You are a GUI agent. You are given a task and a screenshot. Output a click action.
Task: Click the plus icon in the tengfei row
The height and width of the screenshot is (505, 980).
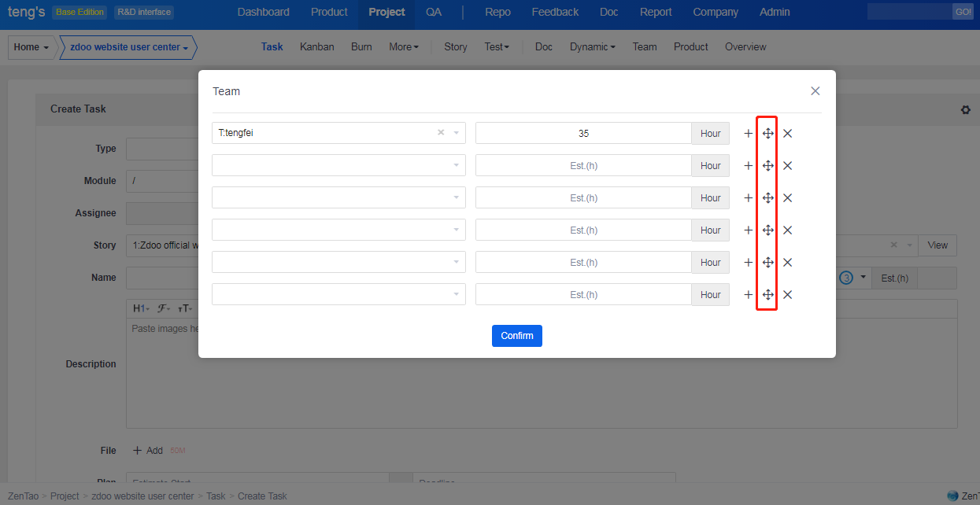[x=748, y=134]
